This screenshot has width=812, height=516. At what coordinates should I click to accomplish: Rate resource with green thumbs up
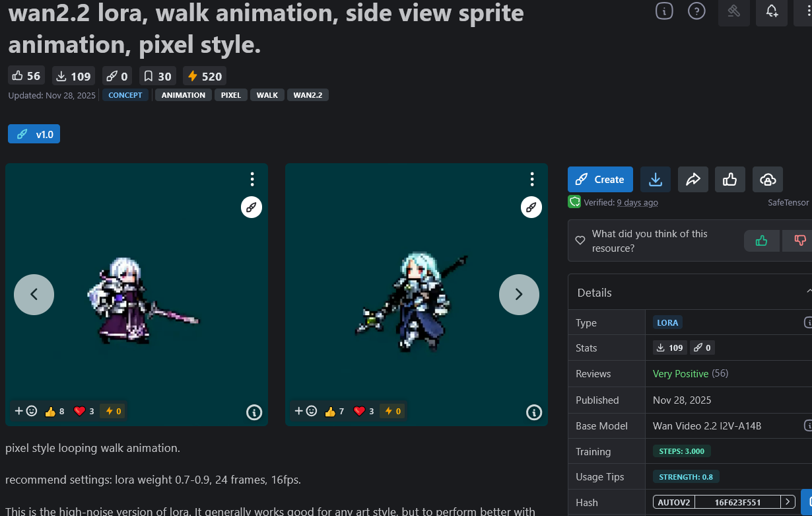click(762, 240)
